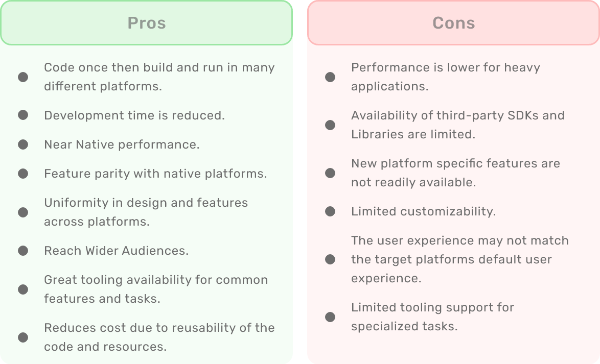The image size is (600, 364).
Task: Click bullet beside 'Feature parity with native platforms'
Action: (x=23, y=174)
